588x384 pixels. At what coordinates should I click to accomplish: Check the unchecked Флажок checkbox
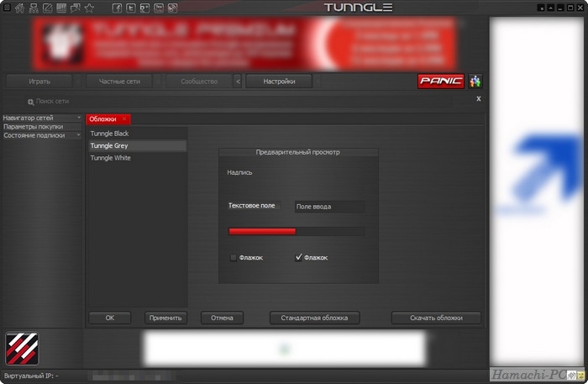click(234, 258)
